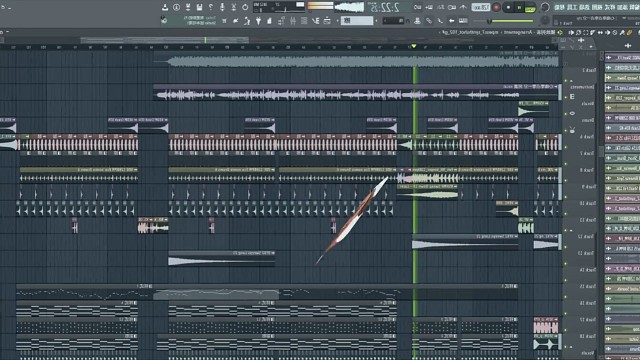Mute Track 7 via its green LED
Image resolution: width=640 pixels, height=360 pixels.
coord(565,163)
